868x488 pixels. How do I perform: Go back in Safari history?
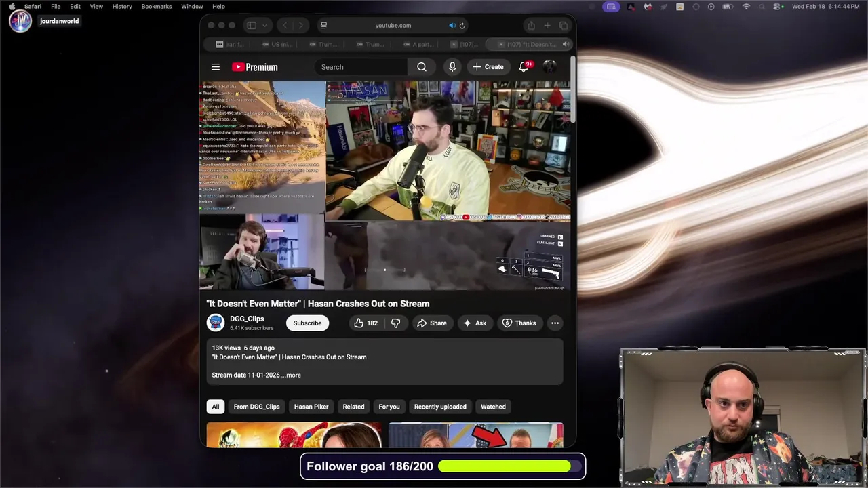point(285,26)
